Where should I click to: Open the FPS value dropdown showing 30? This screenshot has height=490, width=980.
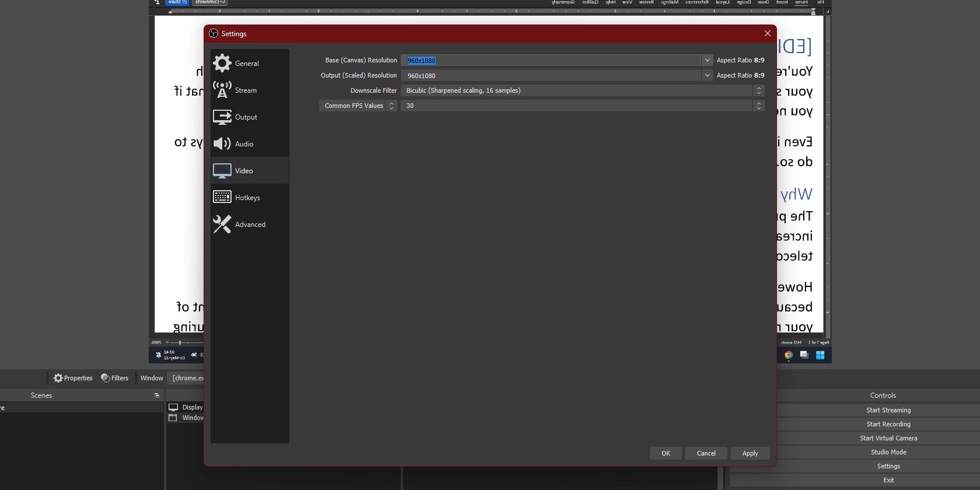[x=582, y=106]
